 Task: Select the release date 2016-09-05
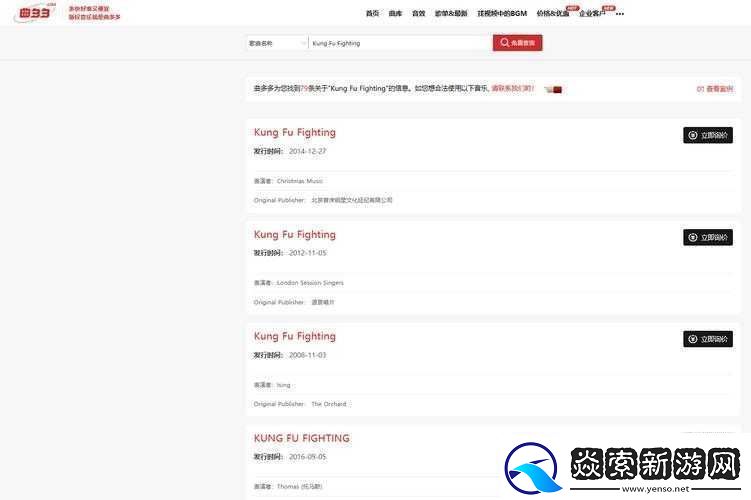(x=307, y=457)
